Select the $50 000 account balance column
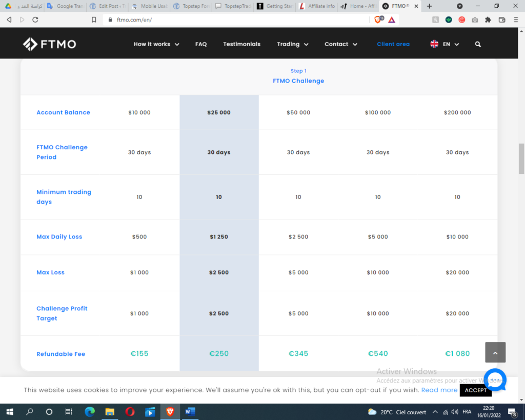525x420 pixels. coord(298,112)
